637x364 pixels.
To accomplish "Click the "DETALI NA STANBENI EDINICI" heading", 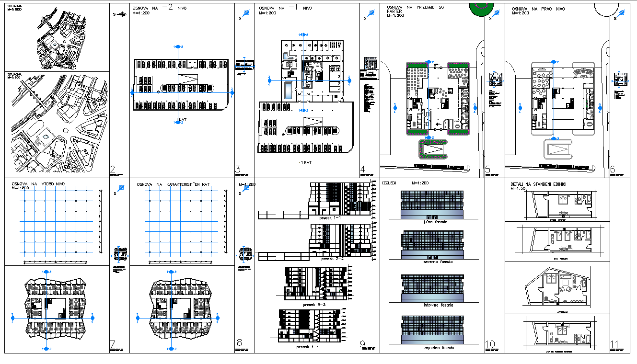I will point(540,184).
